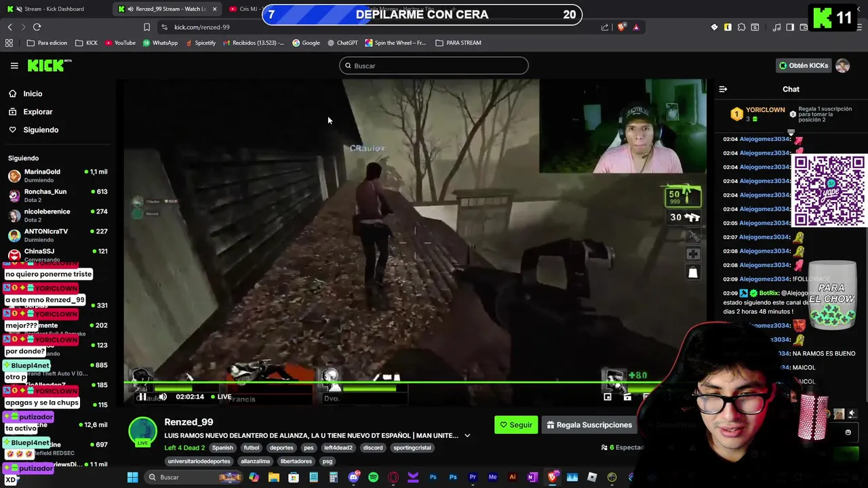Select the alianzalima tag
This screenshot has height=488, width=868.
coord(256,462)
